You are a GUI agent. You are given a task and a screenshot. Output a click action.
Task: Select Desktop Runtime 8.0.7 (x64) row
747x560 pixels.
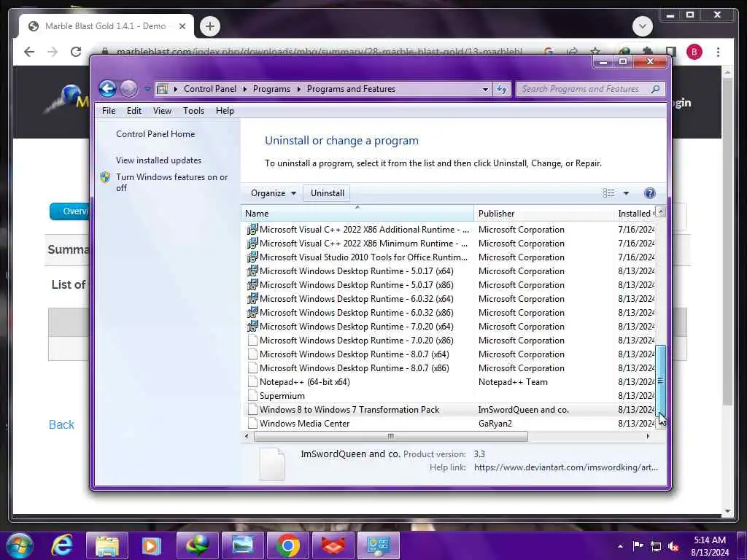coord(450,354)
